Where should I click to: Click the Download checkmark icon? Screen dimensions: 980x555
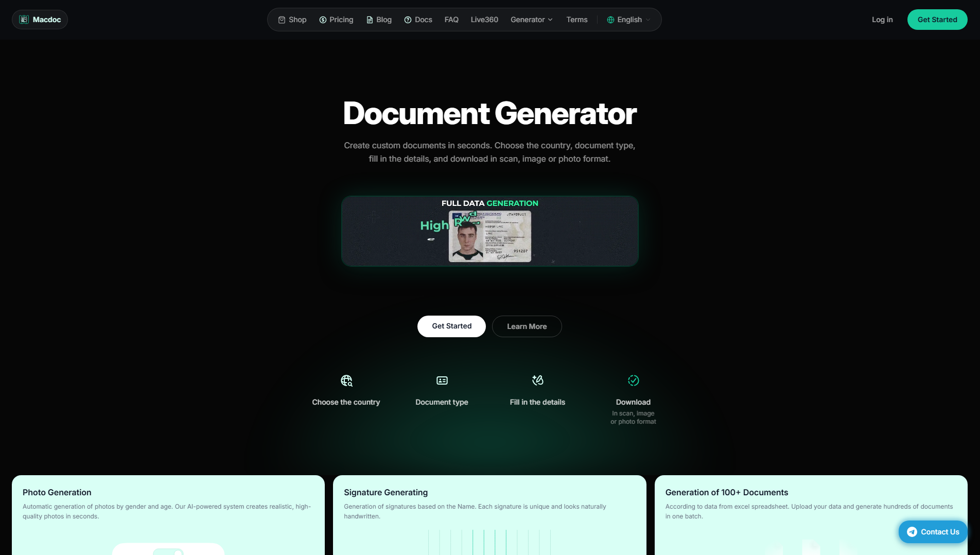coord(633,380)
